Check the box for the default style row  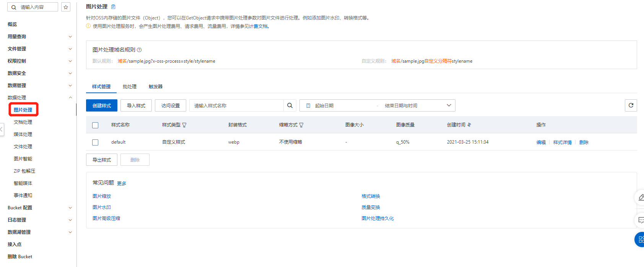coord(95,142)
